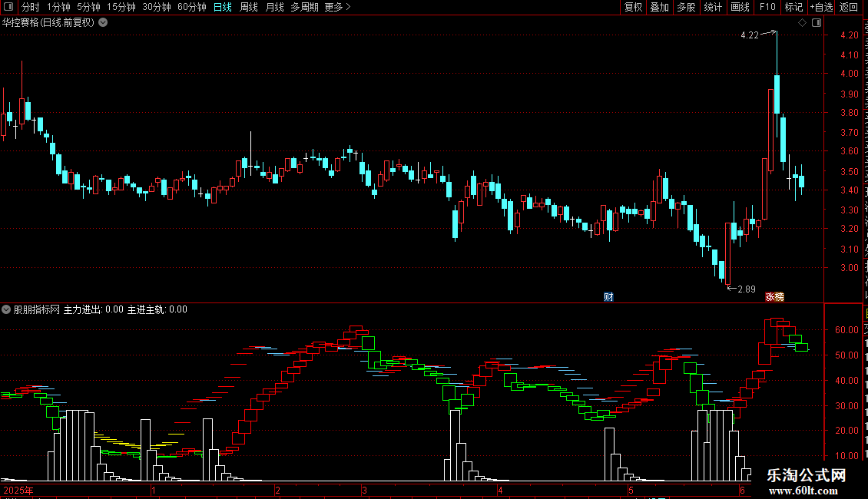Click the 叠加 overlay button
Image resolution: width=868 pixels, height=499 pixels.
[659, 7]
